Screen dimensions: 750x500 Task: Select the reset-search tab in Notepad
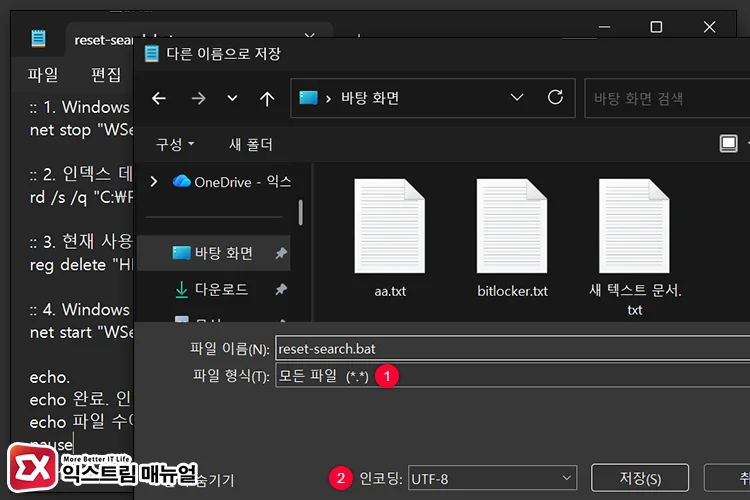pos(102,40)
